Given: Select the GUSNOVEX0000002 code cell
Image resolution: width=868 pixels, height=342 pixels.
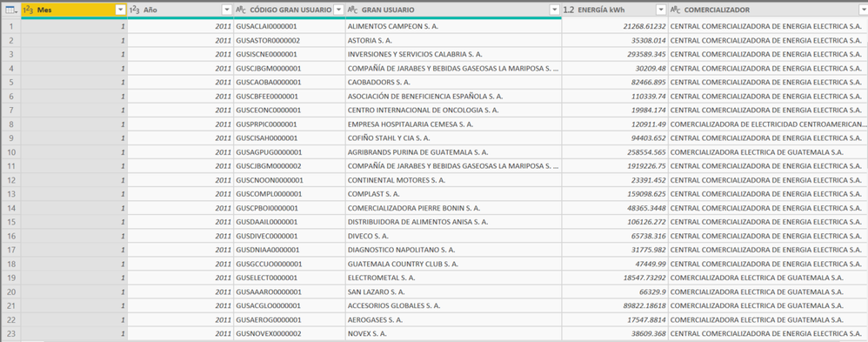Looking at the screenshot, I should tap(289, 333).
